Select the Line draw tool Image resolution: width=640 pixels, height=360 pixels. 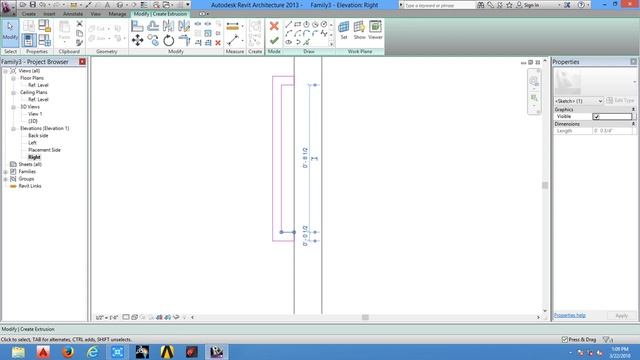click(289, 24)
